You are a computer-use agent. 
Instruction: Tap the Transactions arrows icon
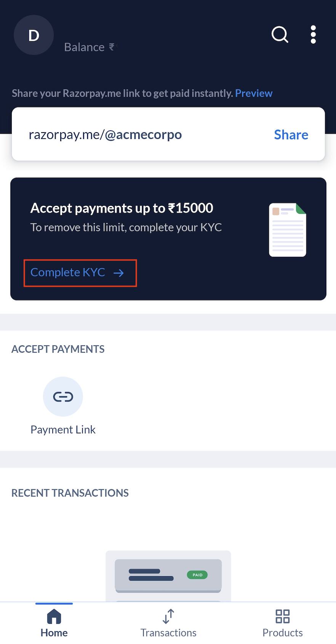point(168,616)
